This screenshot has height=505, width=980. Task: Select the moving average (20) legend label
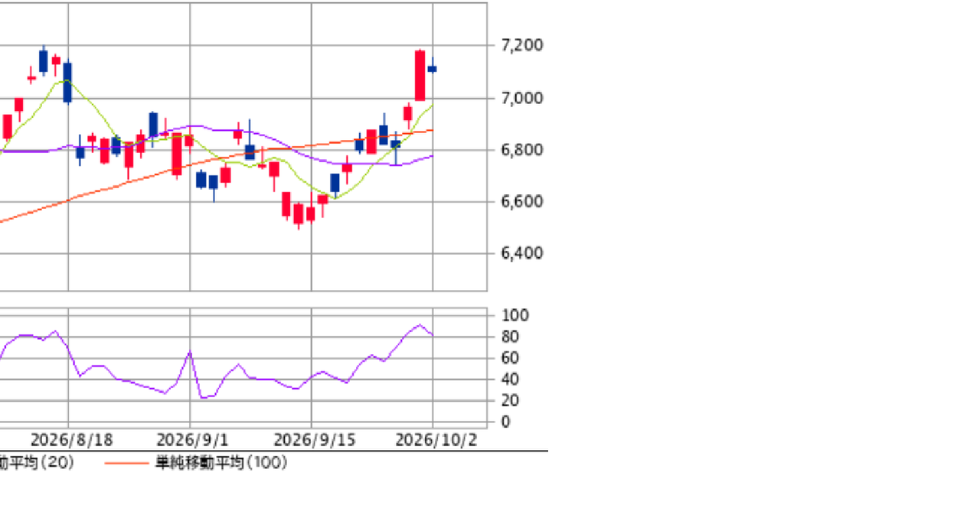(x=37, y=463)
